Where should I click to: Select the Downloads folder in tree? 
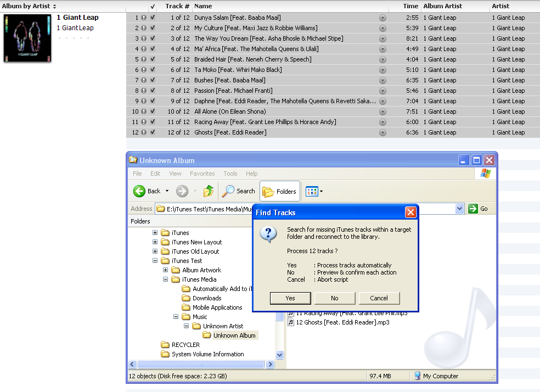click(x=202, y=298)
